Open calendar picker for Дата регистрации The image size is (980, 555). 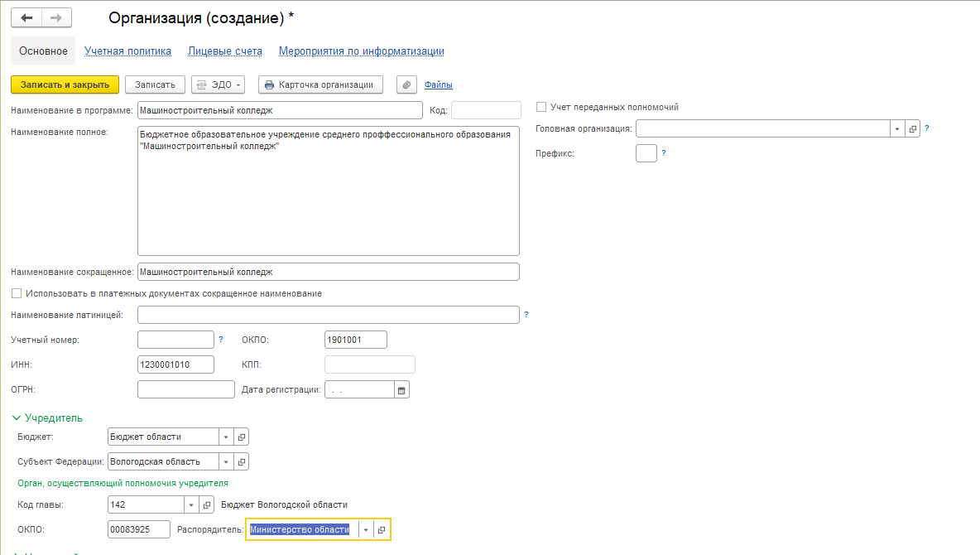coord(402,389)
